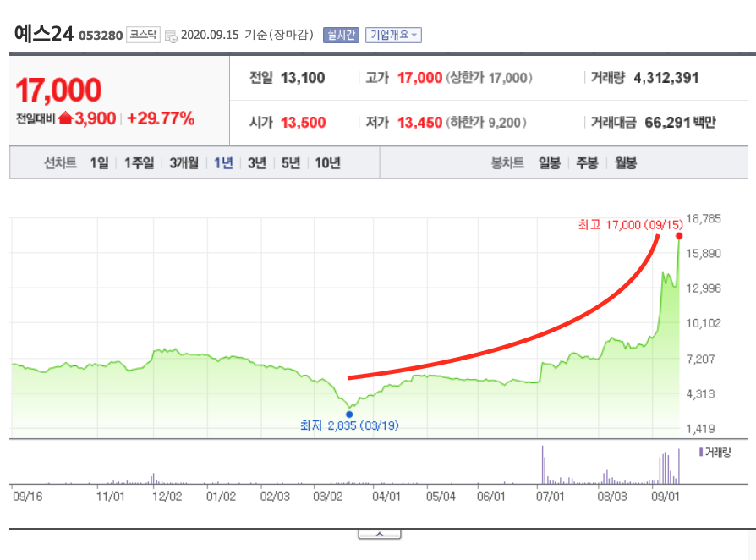Click the 09/16 date on the x-axis
The height and width of the screenshot is (560, 756).
[27, 497]
